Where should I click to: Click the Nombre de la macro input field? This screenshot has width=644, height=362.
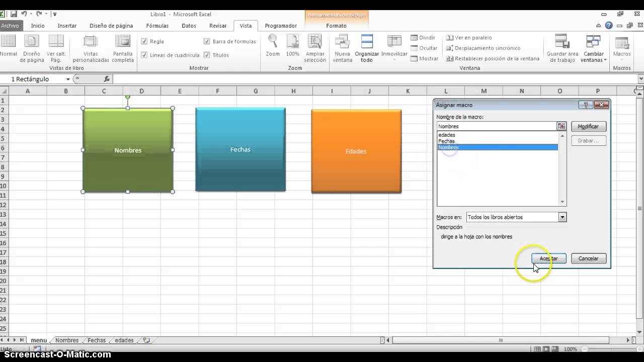coord(497,126)
